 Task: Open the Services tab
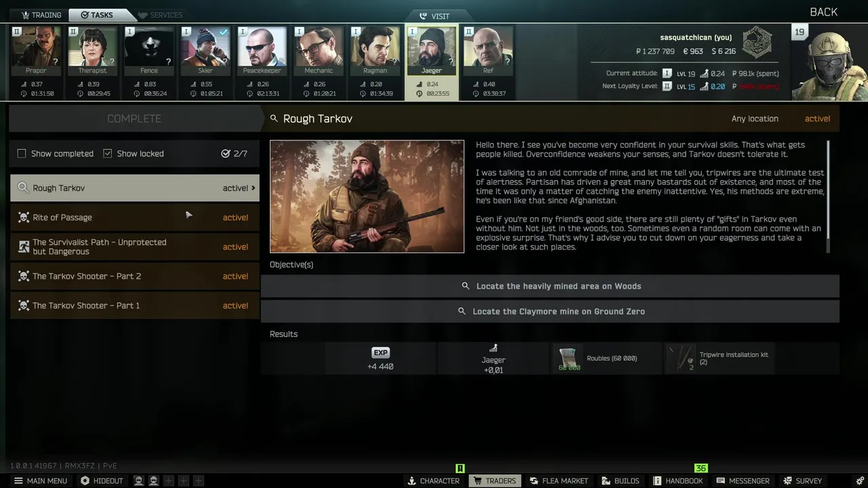coord(160,15)
